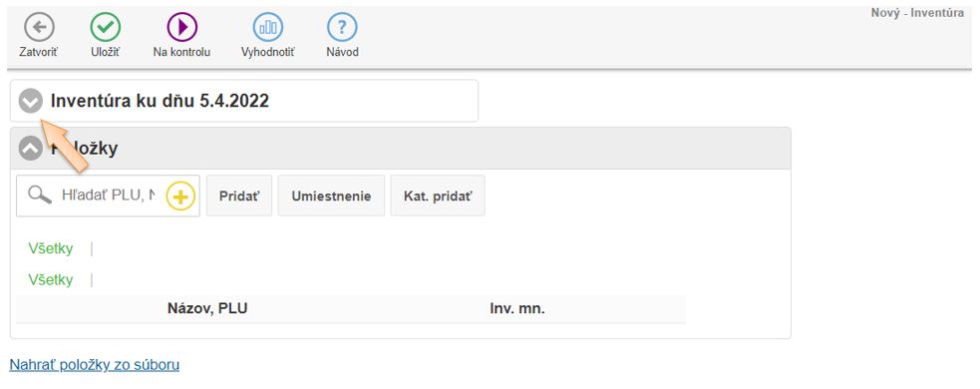The width and height of the screenshot is (980, 389).
Task: Click the Názov, PLU column header
Action: pos(207,308)
